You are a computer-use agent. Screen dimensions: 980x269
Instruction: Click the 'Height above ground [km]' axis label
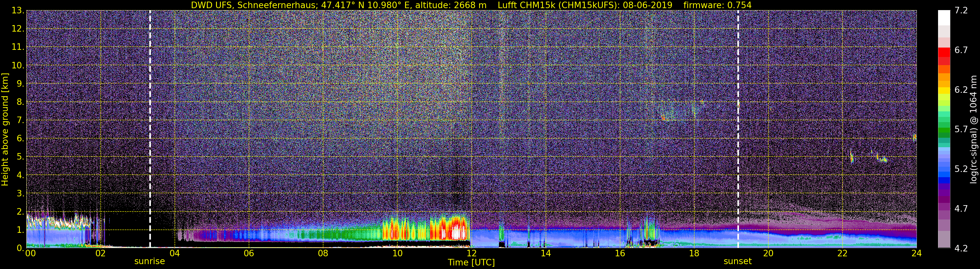click(5, 129)
